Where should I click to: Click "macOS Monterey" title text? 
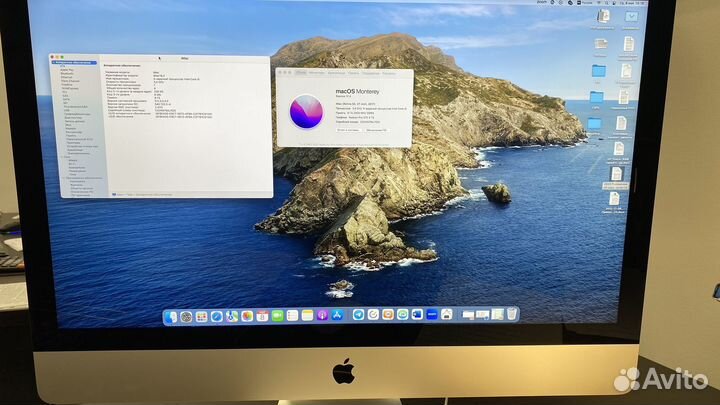[358, 92]
